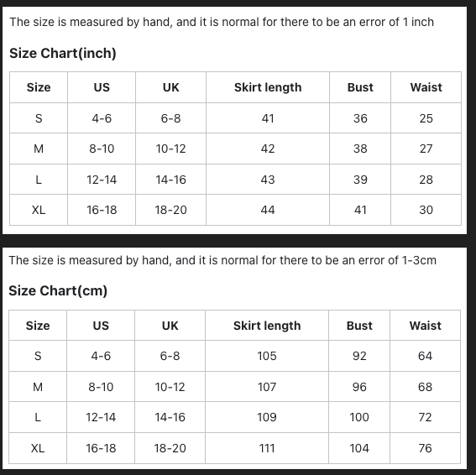This screenshot has width=476, height=475.
Task: Select the US 8-10 cell in inch chart
Action: (102, 149)
